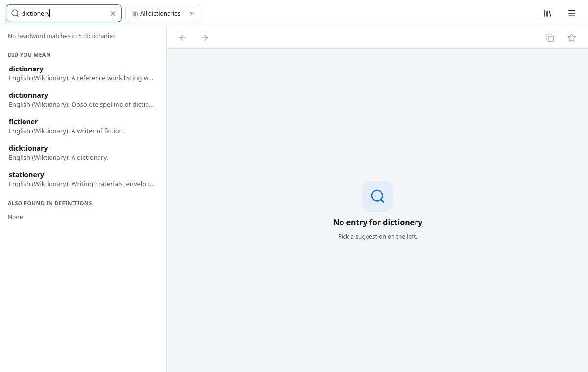The height and width of the screenshot is (372, 588).
Task: Click the large search icon in the empty state
Action: (x=378, y=196)
